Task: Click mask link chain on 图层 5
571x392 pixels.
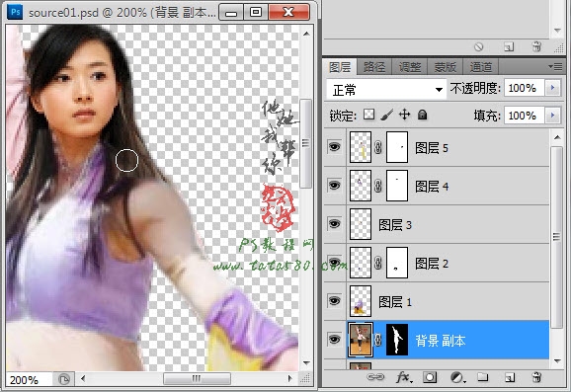Action: [x=378, y=147]
